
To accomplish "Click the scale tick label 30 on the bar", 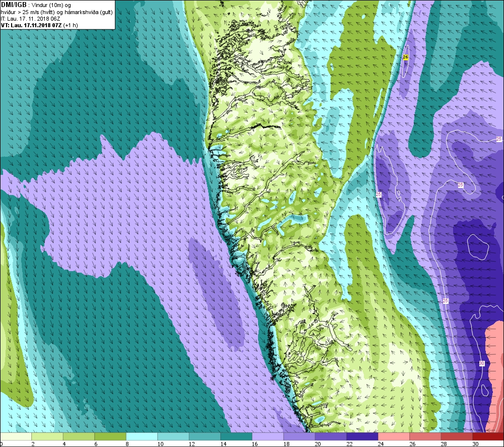I will pos(475,444).
